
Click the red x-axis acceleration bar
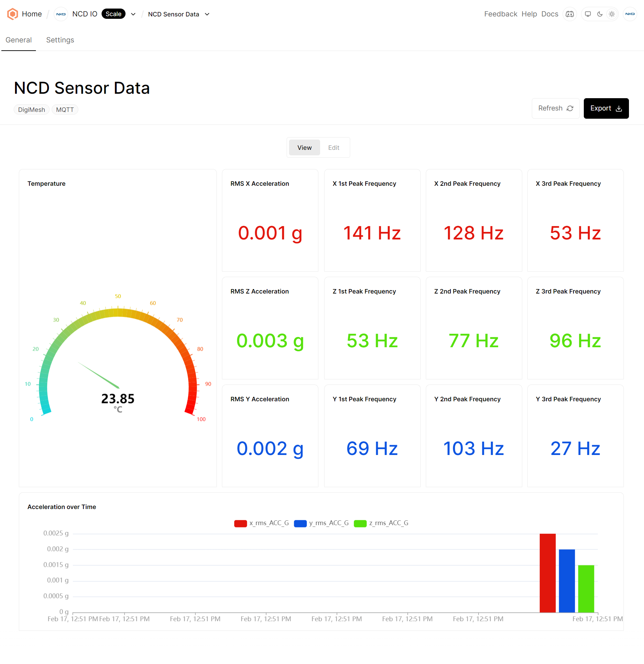548,573
